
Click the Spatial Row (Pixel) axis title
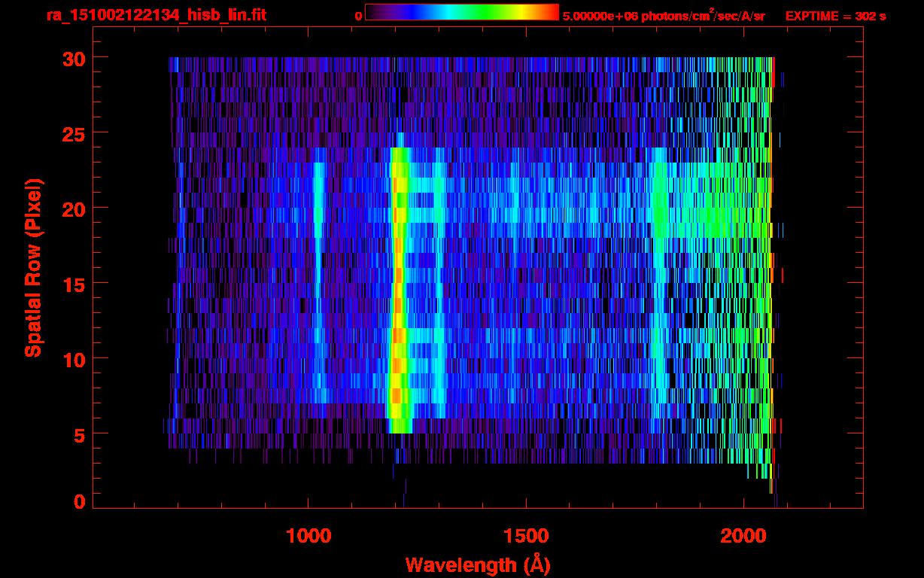(x=33, y=268)
